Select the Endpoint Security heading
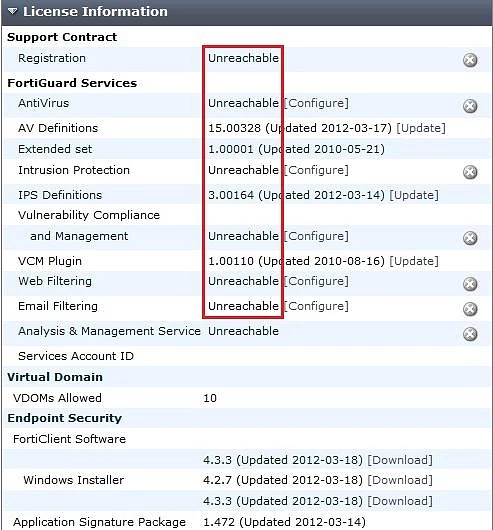The width and height of the screenshot is (493, 530). pos(65,418)
